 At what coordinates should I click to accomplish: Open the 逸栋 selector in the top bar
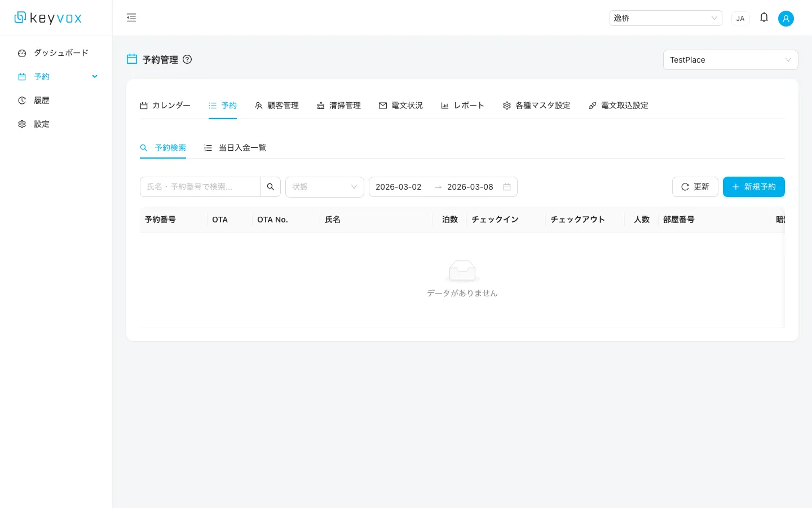coord(666,17)
